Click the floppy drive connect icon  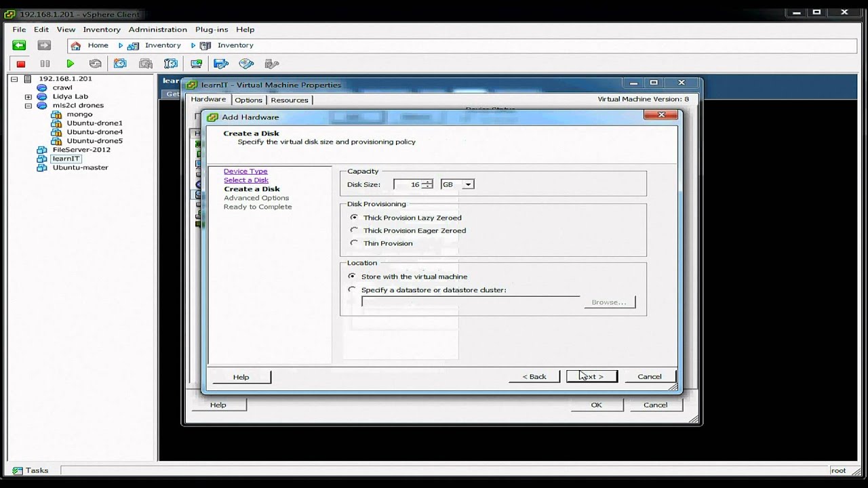(220, 64)
